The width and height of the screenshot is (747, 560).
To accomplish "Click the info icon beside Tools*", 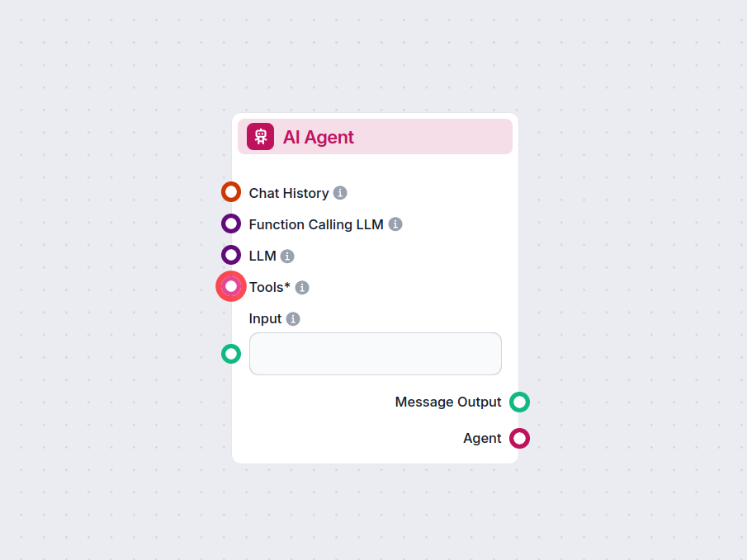I will (x=301, y=286).
